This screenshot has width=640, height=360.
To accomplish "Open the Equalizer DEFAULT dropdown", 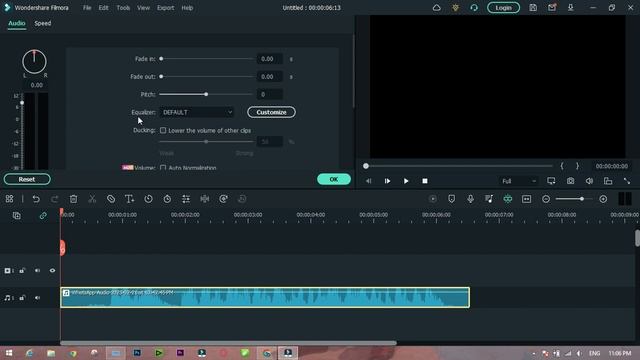I will coord(197,112).
